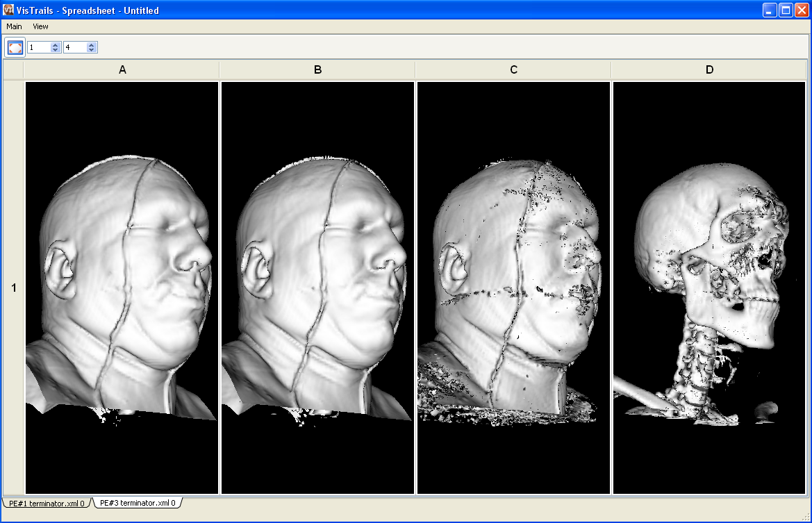Click the row count input field
The width and height of the screenshot is (812, 523).
point(39,47)
